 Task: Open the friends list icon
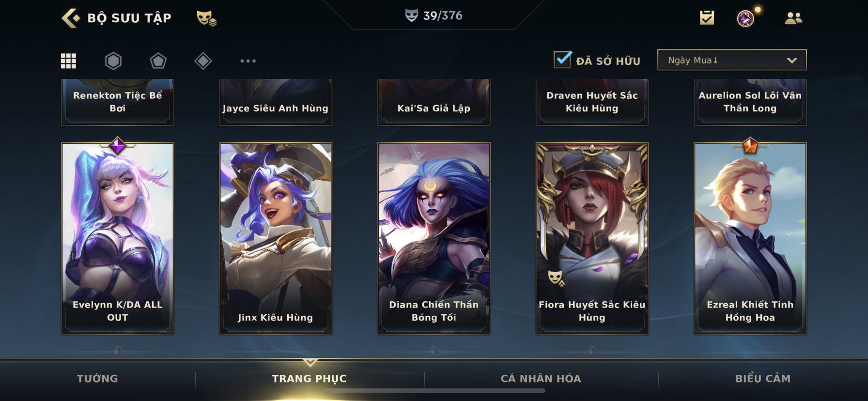tap(793, 18)
